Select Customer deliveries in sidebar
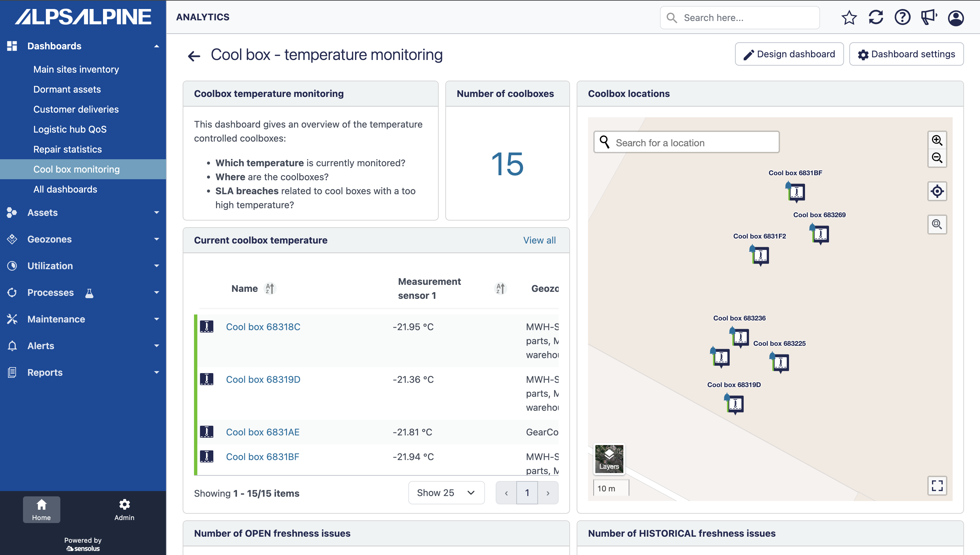 click(x=76, y=109)
